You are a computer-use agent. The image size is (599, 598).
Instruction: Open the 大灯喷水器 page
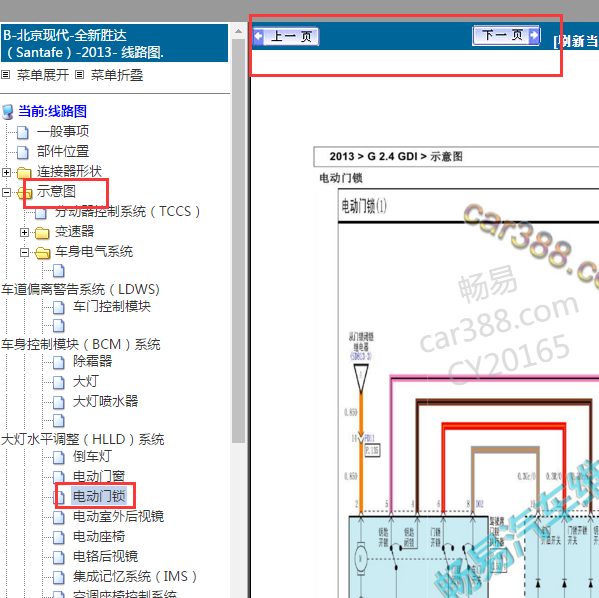[106, 401]
